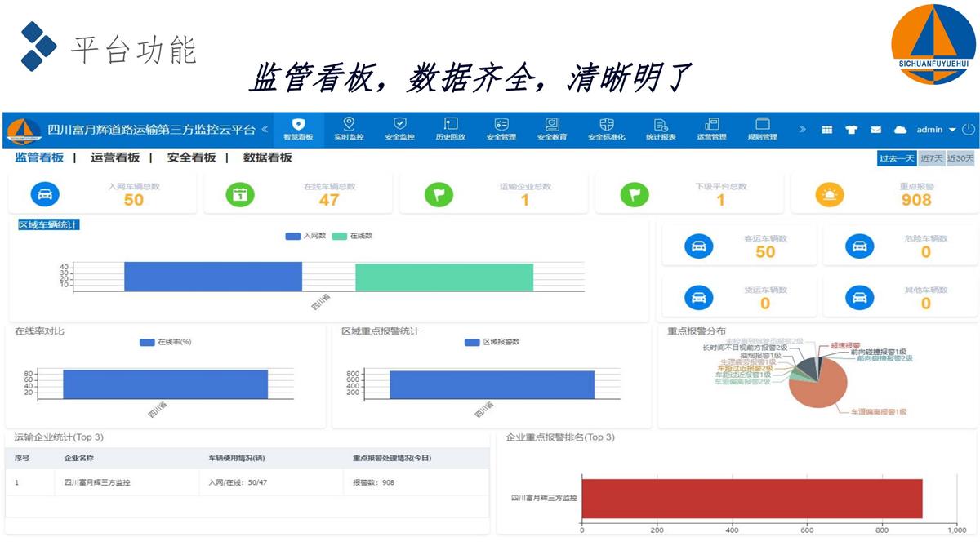Click the 在线率(%) blue legend swatch

point(147,342)
